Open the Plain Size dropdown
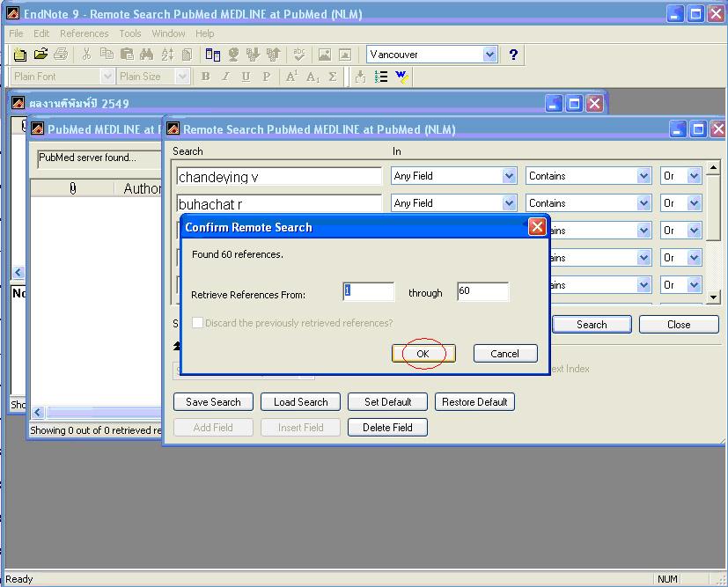The height and width of the screenshot is (587, 728). pos(182,76)
